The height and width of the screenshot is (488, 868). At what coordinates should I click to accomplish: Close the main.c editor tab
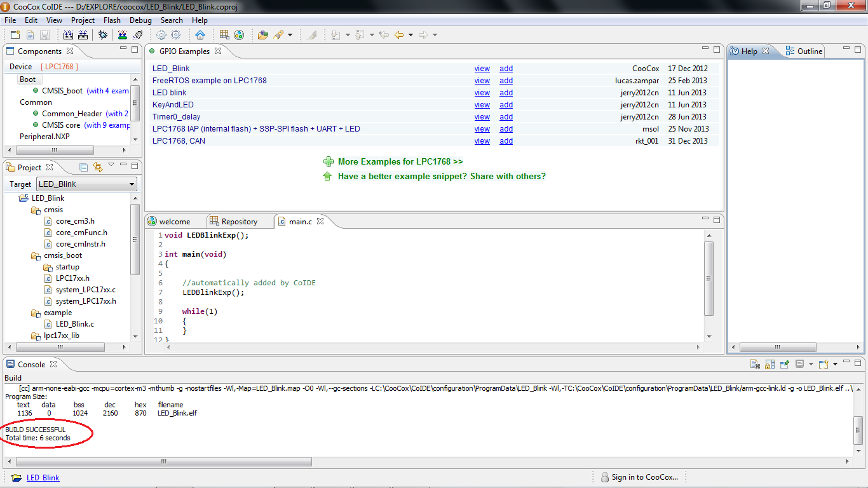pyautogui.click(x=320, y=221)
